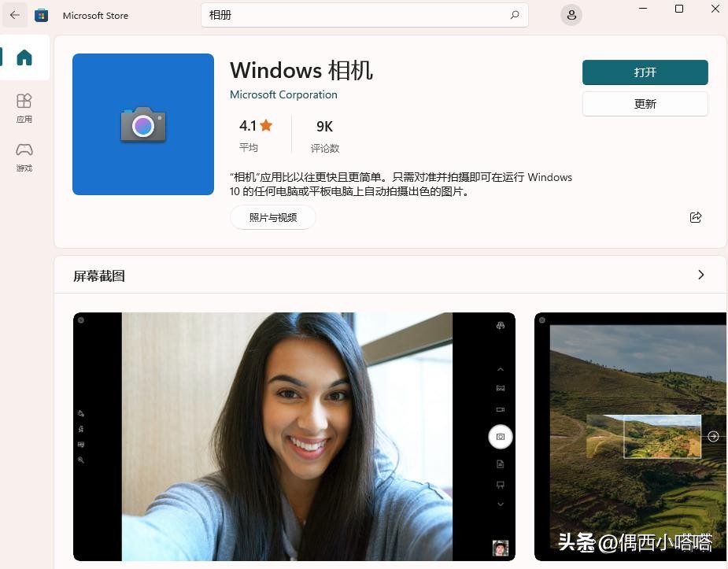The width and height of the screenshot is (728, 569).
Task: Select the Home icon in the sidebar
Action: click(24, 57)
